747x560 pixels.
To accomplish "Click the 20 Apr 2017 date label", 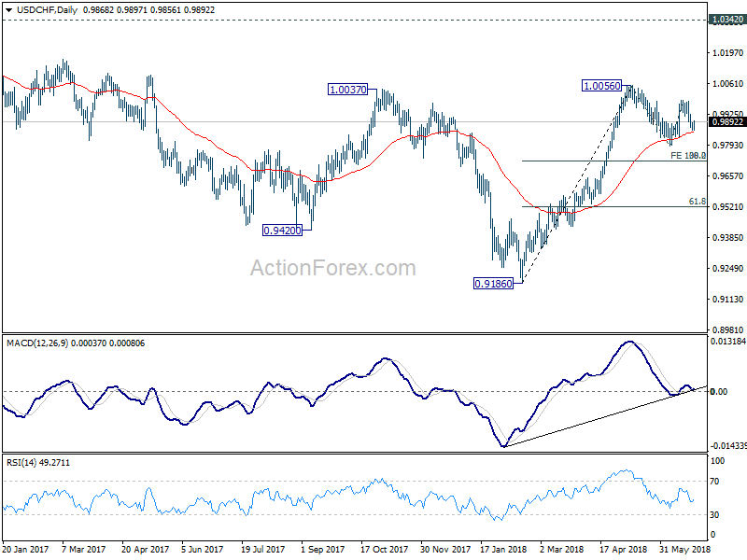I will pos(146,550).
